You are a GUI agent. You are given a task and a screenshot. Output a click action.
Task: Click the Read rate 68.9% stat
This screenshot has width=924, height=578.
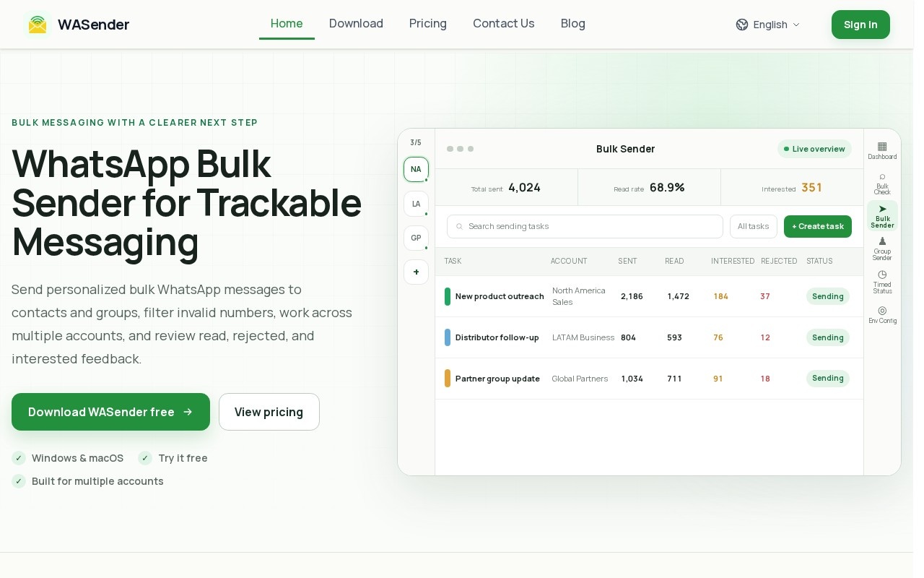649,188
